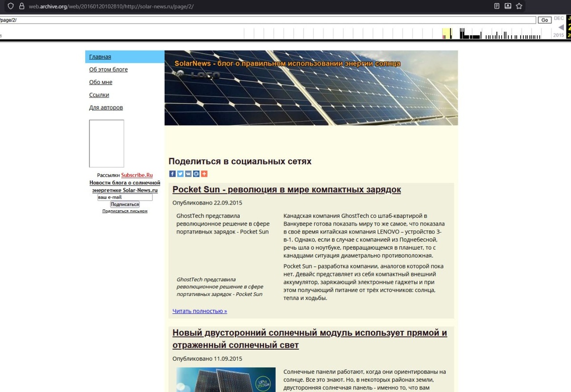
Task: Open the Pocket Sun article title link
Action: tap(287, 189)
